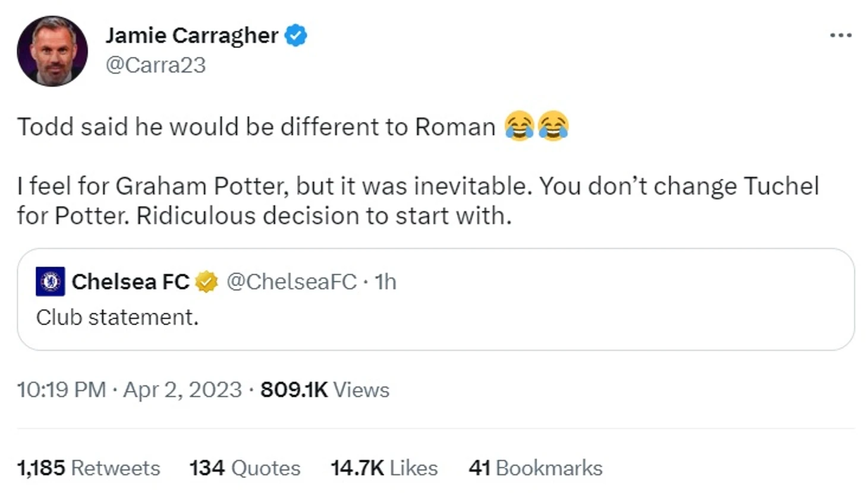
Task: Open the @Carra23 handle link
Action: pos(155,65)
